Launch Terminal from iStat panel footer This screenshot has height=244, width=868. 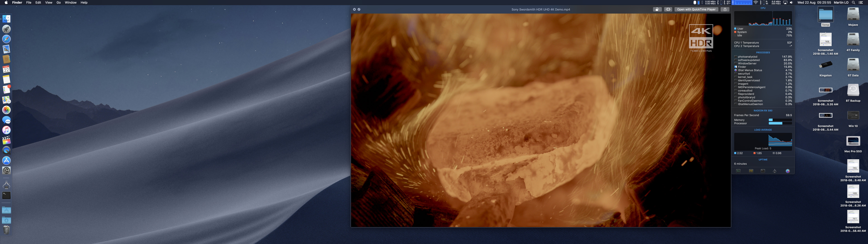coord(763,171)
